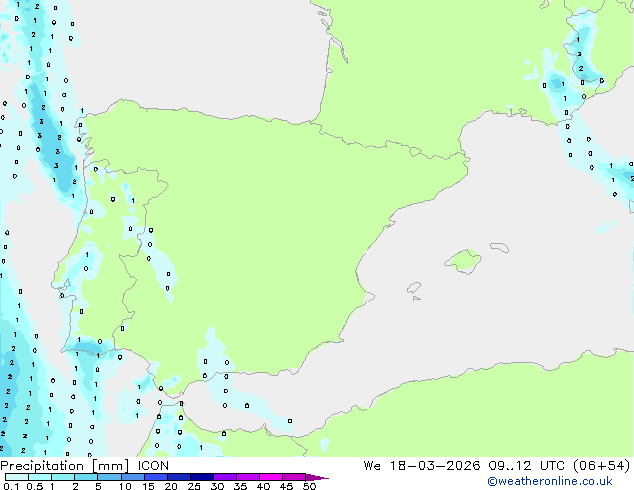Click the 40–45 mm magenta legend swatch
The image size is (634, 490).
point(271,477)
